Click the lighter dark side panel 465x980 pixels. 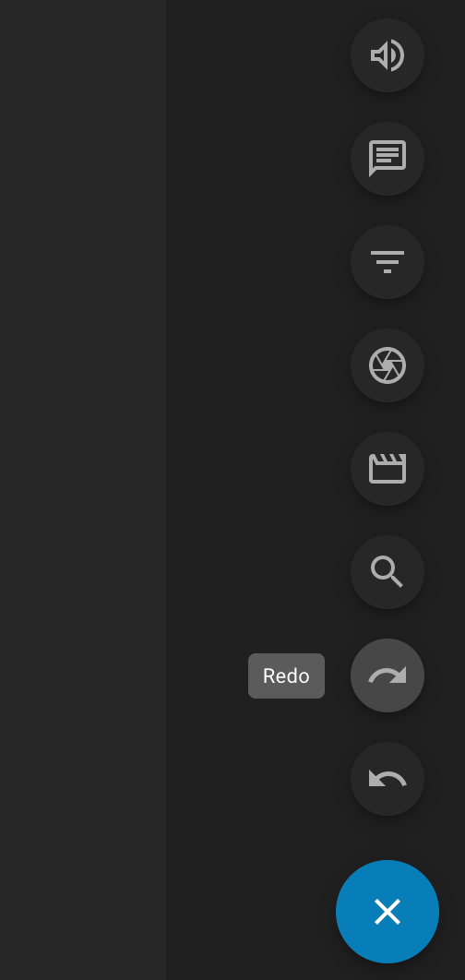click(x=82, y=490)
